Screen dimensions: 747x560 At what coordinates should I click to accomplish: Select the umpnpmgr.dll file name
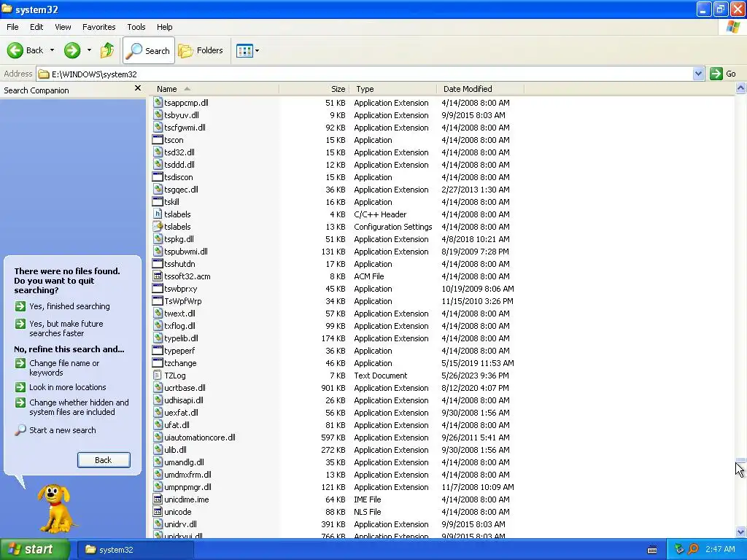[x=187, y=486]
